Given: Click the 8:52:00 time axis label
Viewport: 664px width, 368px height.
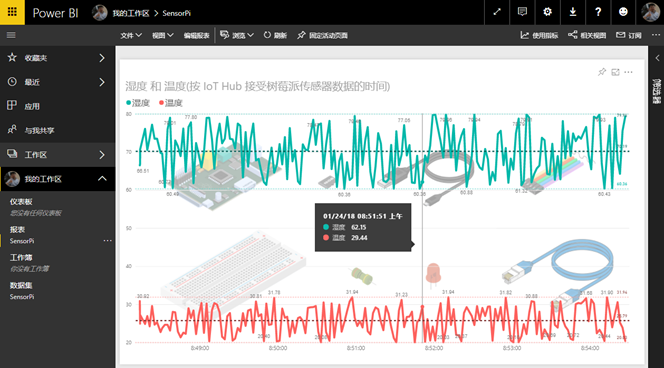Looking at the screenshot, I should (x=434, y=348).
